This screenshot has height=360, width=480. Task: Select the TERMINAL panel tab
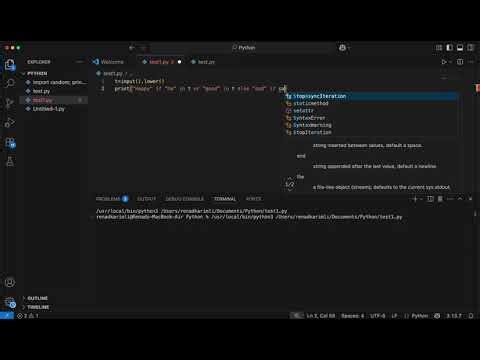point(225,199)
